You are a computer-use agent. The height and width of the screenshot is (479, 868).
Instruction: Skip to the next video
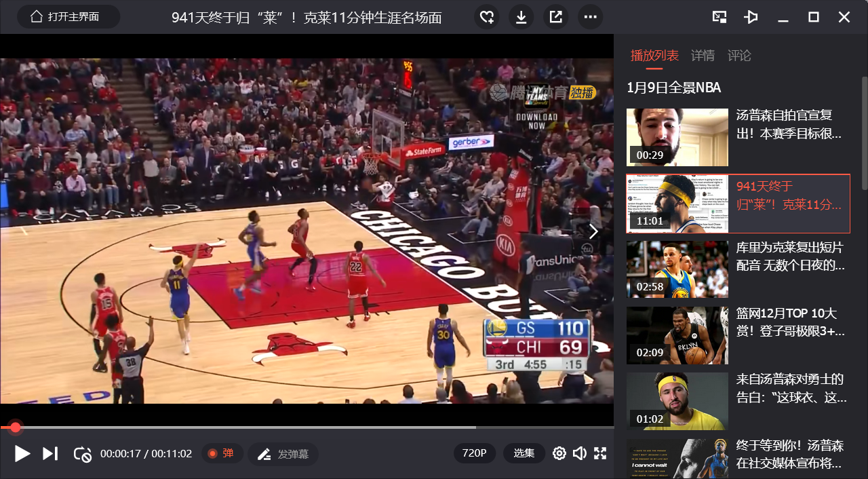coord(50,453)
